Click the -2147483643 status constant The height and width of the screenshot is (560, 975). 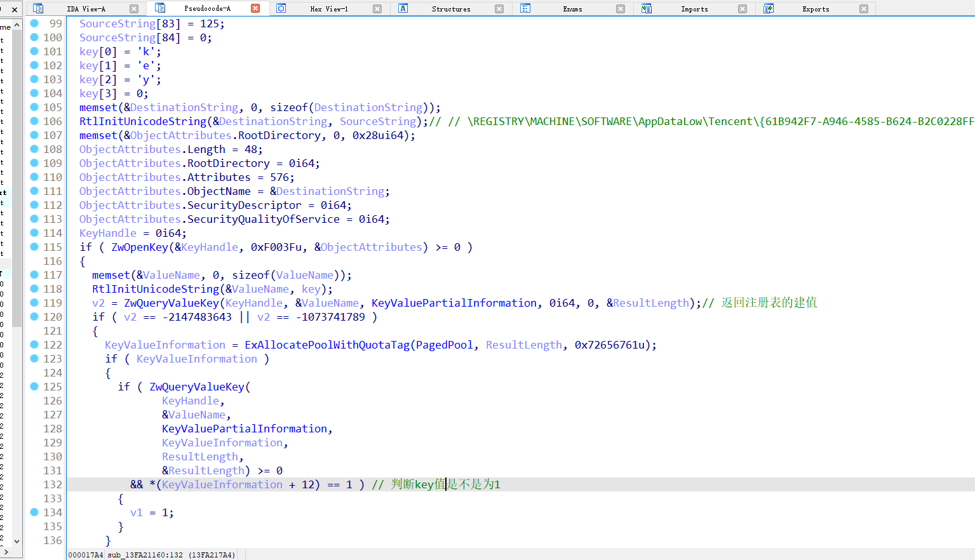(x=197, y=317)
